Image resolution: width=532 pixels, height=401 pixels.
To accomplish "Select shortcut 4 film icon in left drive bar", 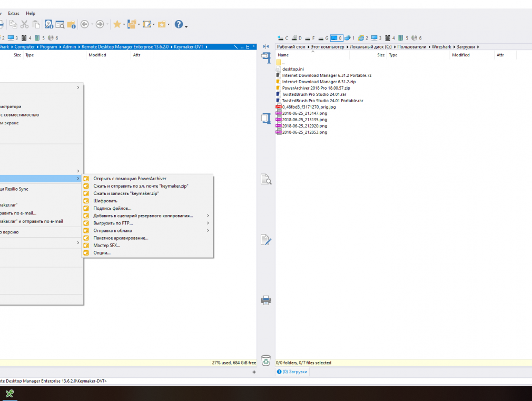I will pos(26,38).
